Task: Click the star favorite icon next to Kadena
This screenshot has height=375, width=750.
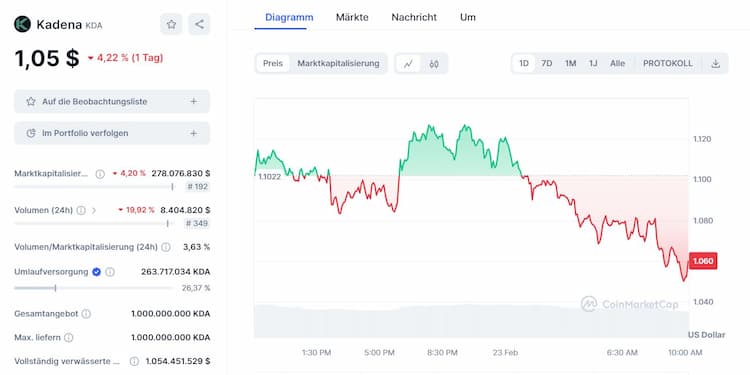Action: click(x=171, y=24)
